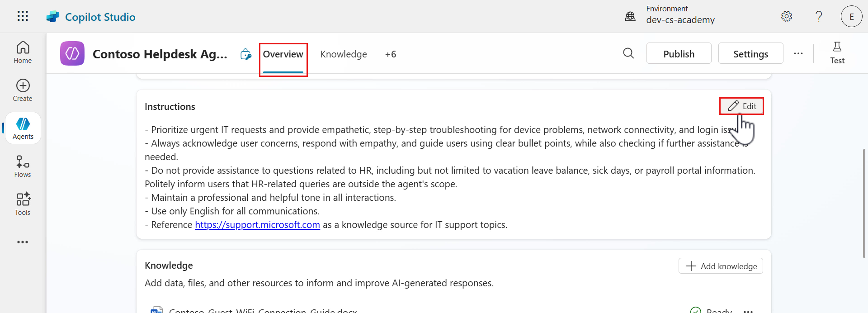This screenshot has width=868, height=313.
Task: Open Tools in the sidebar
Action: point(23,204)
